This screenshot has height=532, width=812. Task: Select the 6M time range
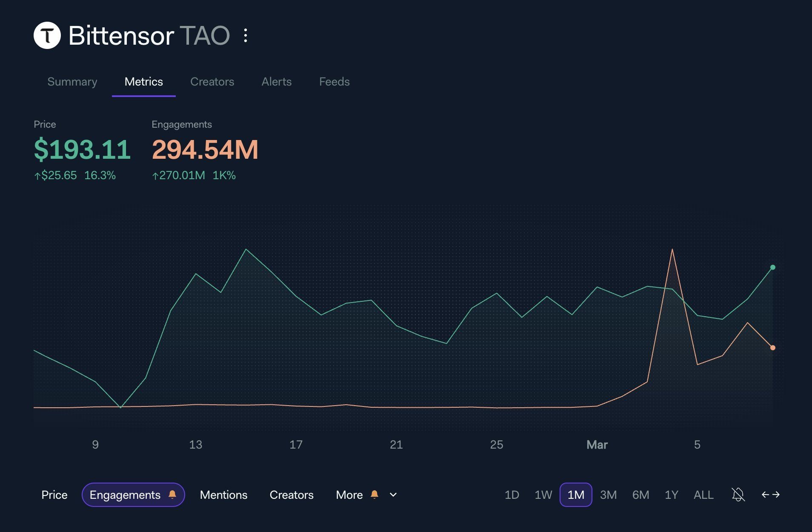tap(640, 495)
